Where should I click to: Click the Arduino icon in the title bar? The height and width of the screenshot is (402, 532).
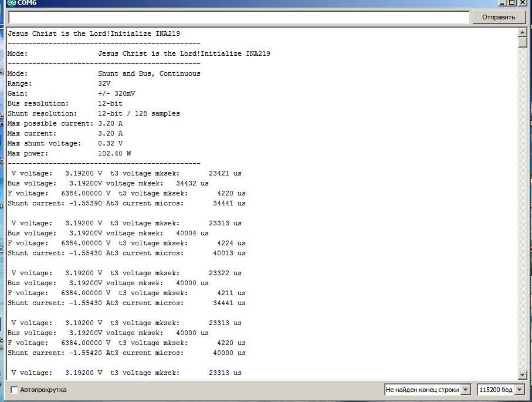click(x=11, y=3)
